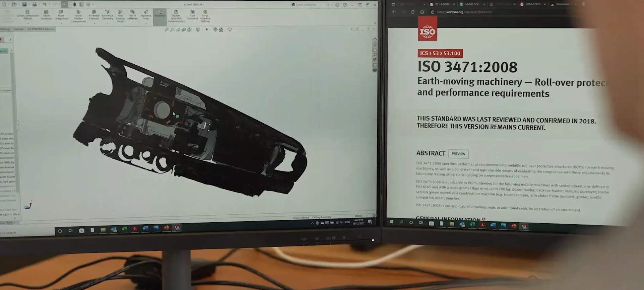This screenshot has height=290, width=644.
Task: Toggle Show Hidden Components
Action: (x=79, y=16)
